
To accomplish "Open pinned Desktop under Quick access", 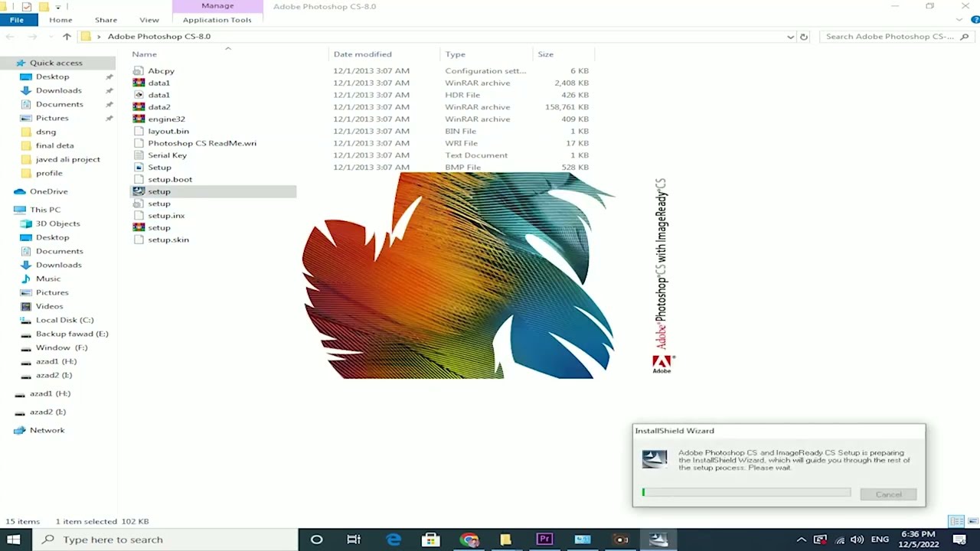I will [x=52, y=77].
